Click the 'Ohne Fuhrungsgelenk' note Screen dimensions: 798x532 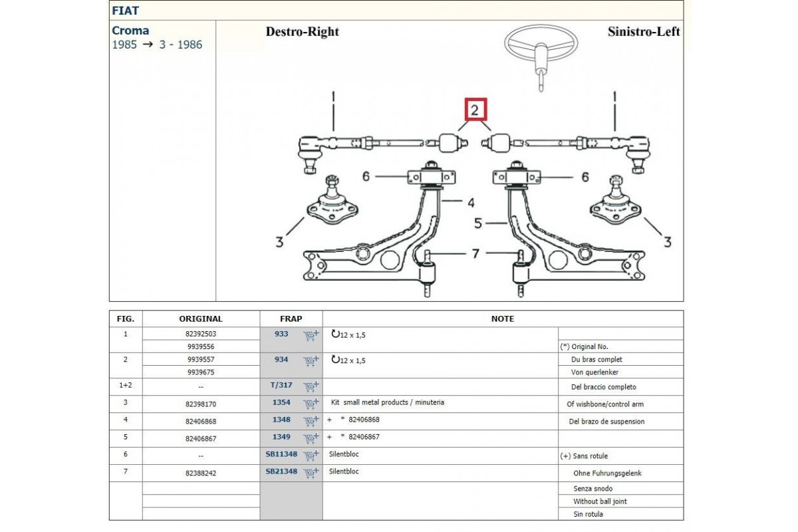608,473
